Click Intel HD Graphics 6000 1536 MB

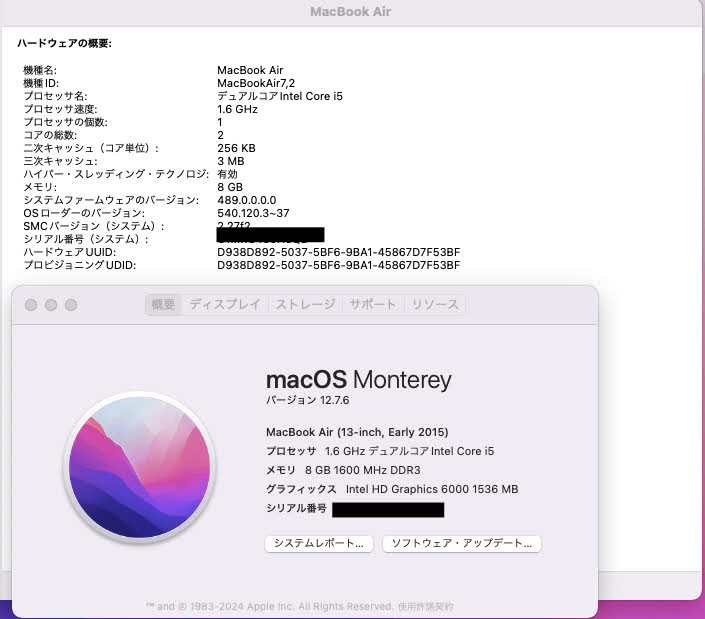[x=432, y=489]
